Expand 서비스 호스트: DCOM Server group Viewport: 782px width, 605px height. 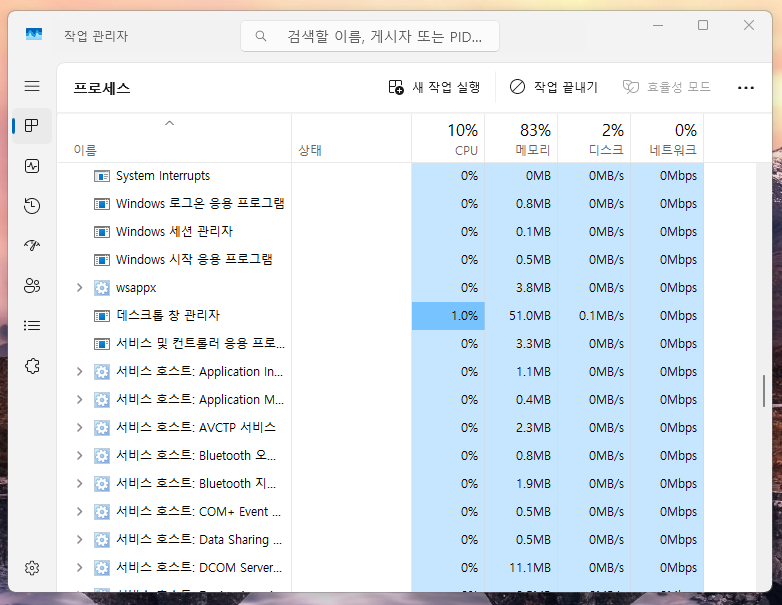pyautogui.click(x=79, y=568)
